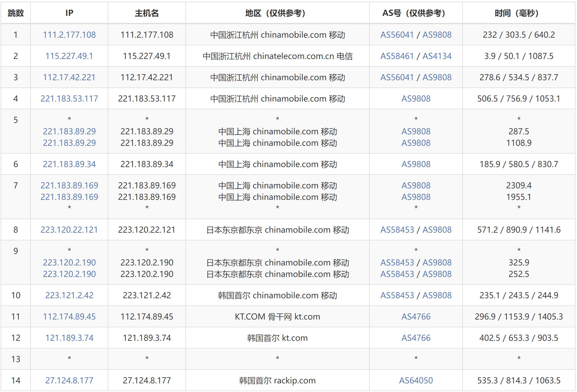Select time cell 296.9 / 1153.9 / 1405.3
The image size is (577, 392).
519,317
